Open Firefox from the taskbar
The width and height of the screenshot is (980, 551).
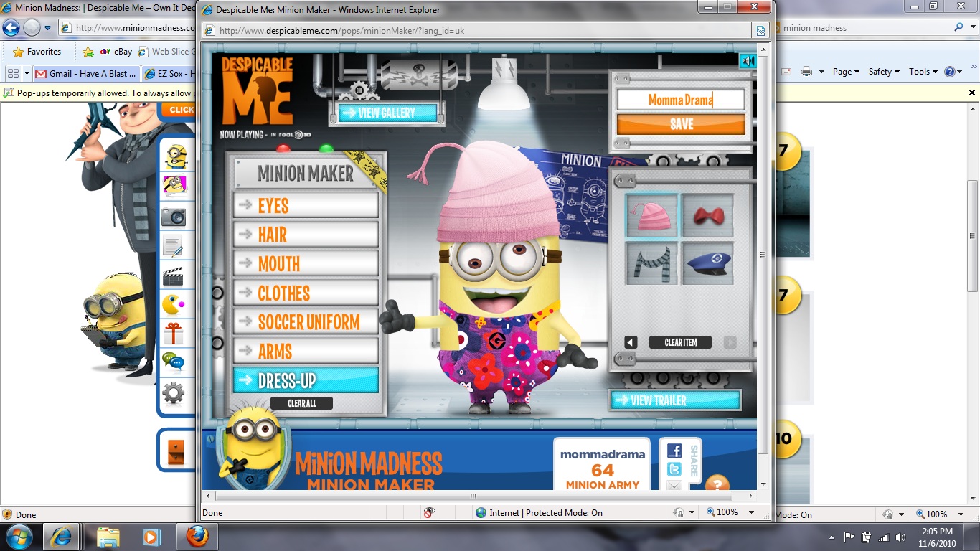[x=197, y=537]
